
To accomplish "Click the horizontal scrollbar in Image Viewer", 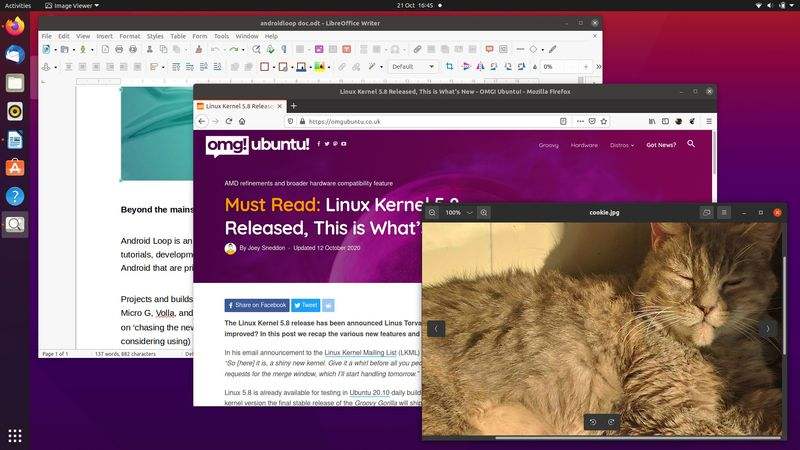I will tap(638, 437).
